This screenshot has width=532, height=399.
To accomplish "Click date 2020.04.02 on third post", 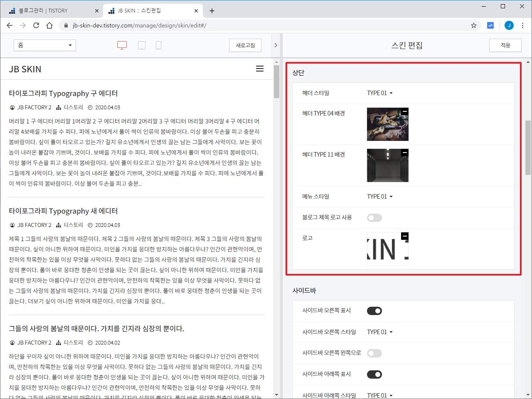I will coord(108,342).
